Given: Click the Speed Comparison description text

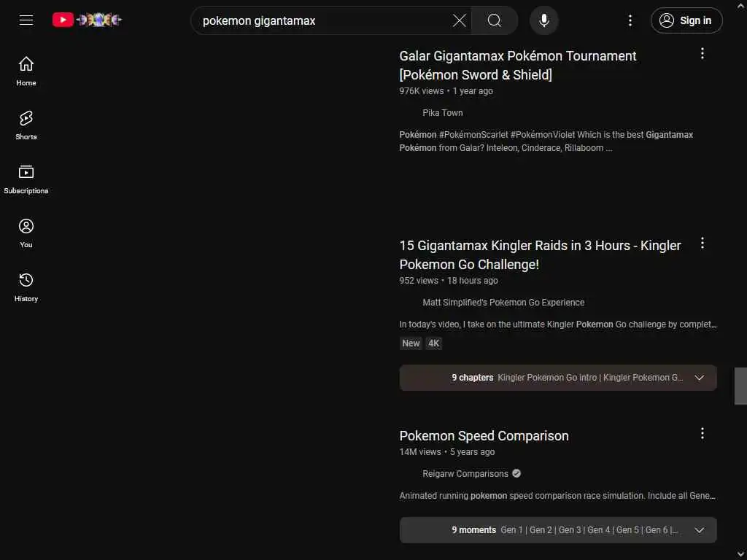Looking at the screenshot, I should point(557,496).
